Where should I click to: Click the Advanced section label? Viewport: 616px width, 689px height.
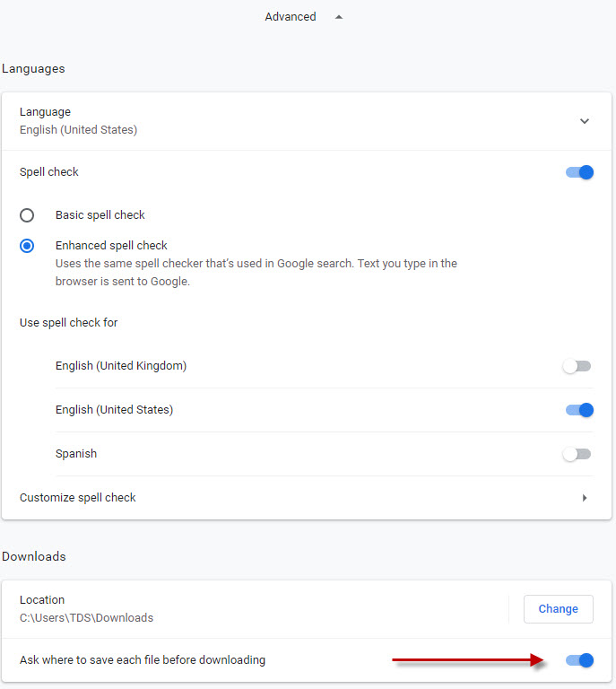pos(290,17)
